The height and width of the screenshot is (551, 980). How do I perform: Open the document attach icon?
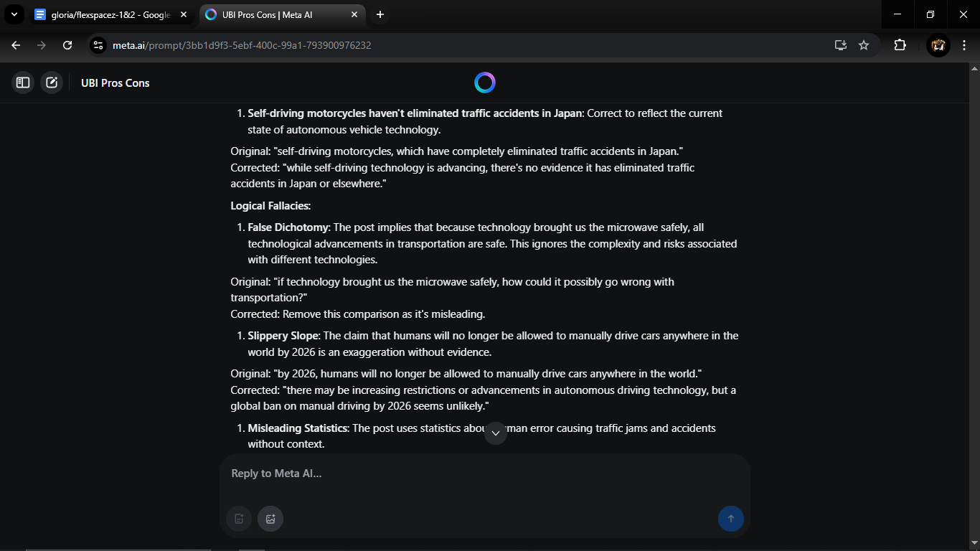239,519
